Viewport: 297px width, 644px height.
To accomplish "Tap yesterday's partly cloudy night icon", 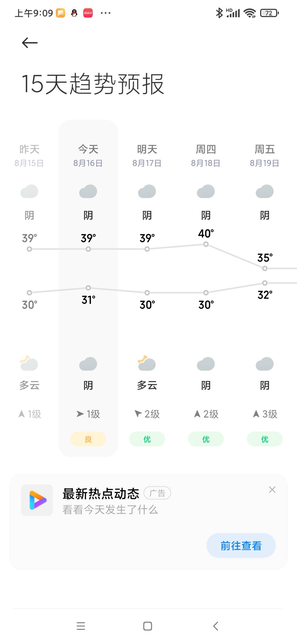I will click(x=29, y=363).
